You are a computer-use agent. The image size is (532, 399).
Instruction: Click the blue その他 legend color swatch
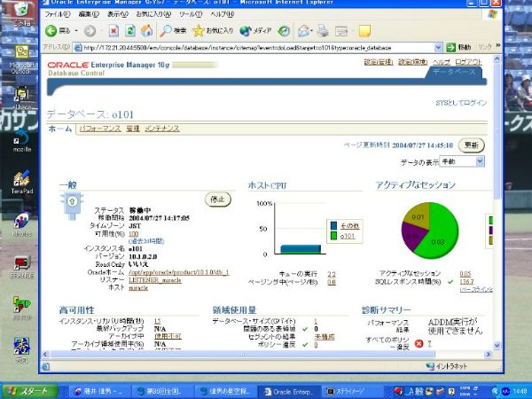tap(334, 225)
